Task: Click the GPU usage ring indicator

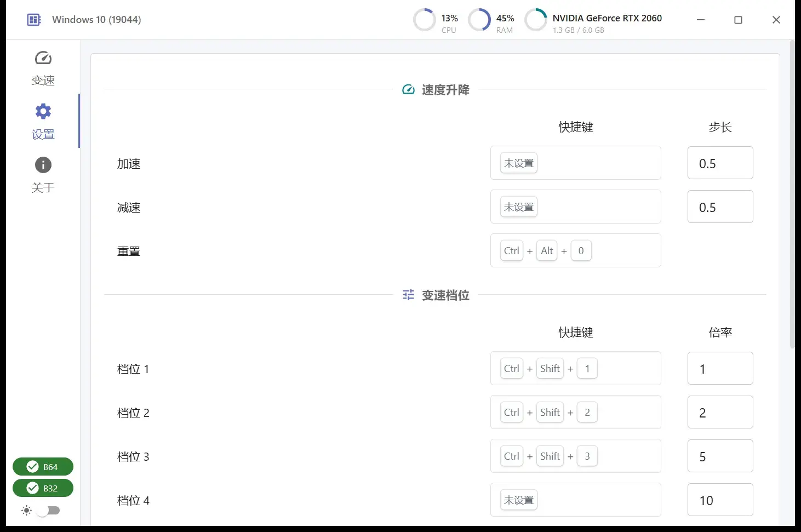Action: (536, 20)
